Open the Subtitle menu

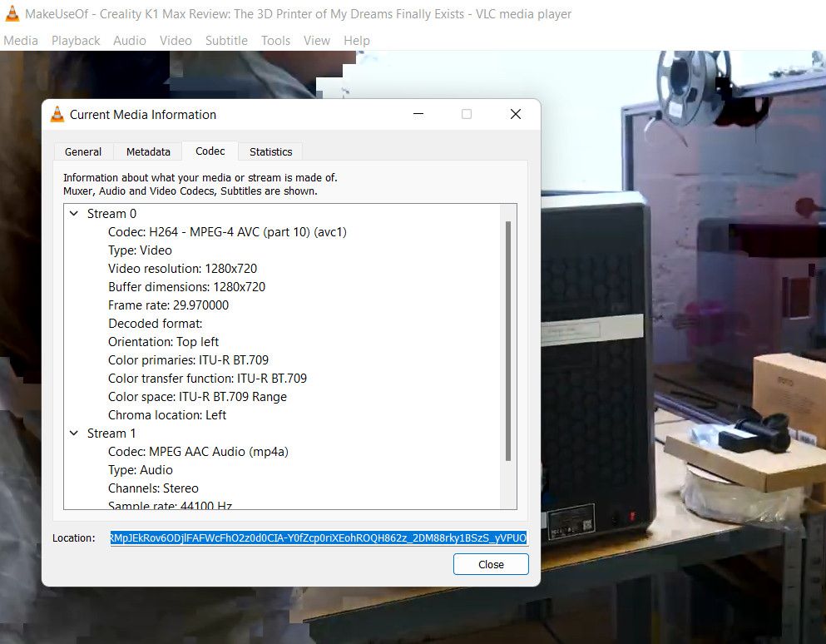[x=225, y=40]
